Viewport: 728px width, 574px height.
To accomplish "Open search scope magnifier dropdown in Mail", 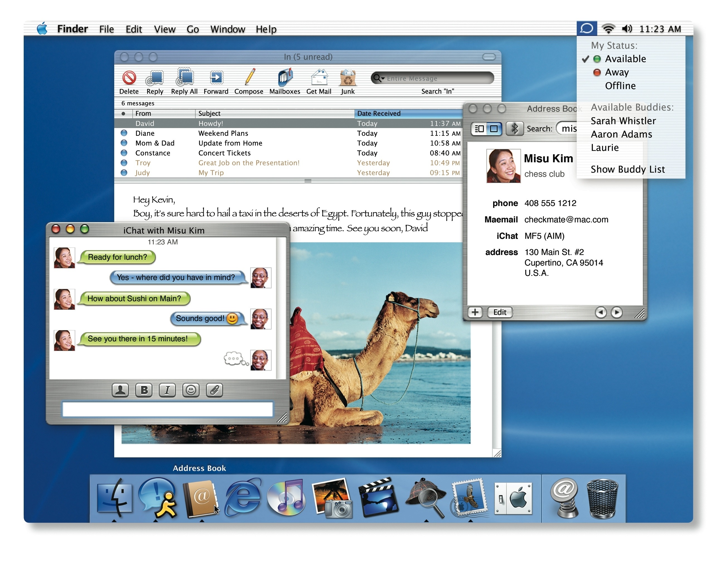I will (x=379, y=78).
